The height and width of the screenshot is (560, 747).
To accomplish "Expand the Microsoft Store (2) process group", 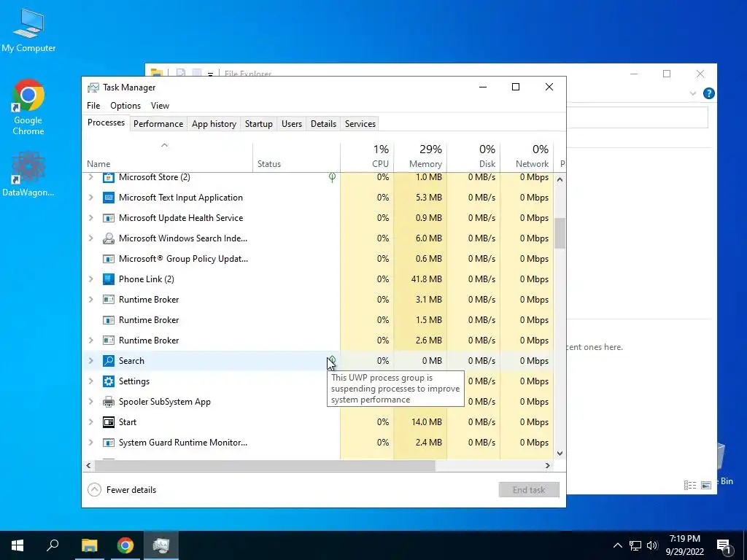I will (91, 177).
